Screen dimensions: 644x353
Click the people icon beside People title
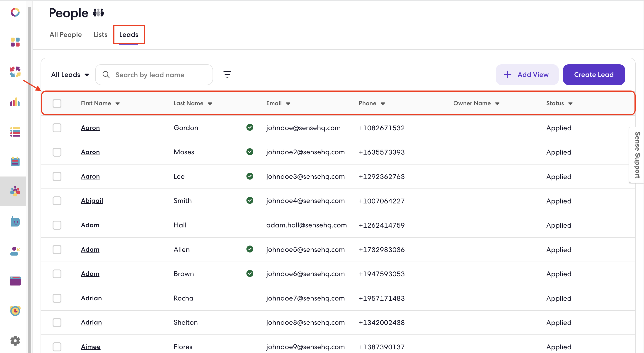pos(98,13)
